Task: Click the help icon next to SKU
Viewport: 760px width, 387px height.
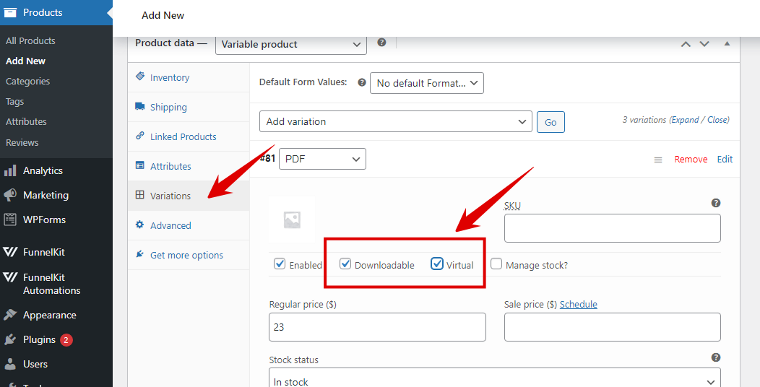Action: click(x=715, y=203)
